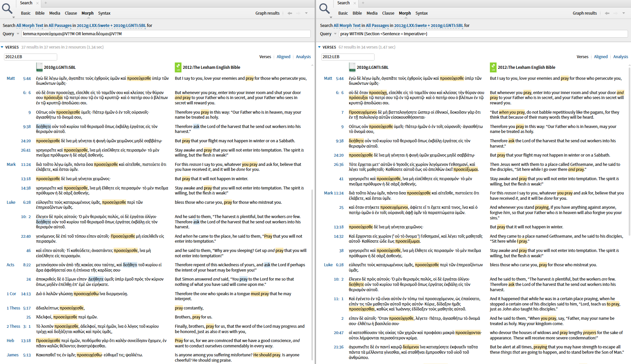Click the left results pane vertical scrollbar
Screen dimensions: 631x364
312,274
